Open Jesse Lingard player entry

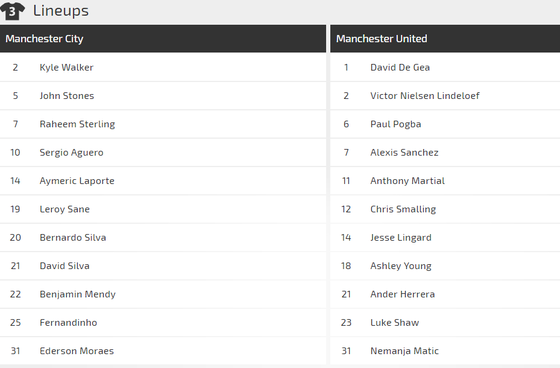(x=401, y=238)
